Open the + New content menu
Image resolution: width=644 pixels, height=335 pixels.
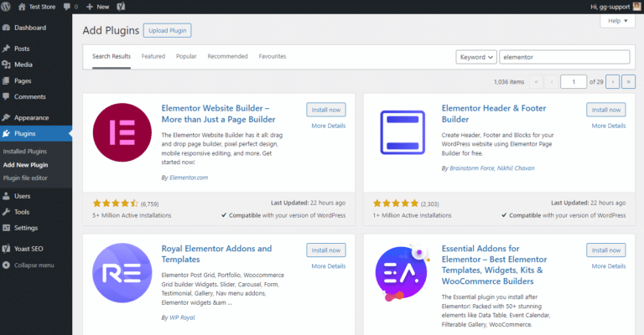[x=97, y=7]
